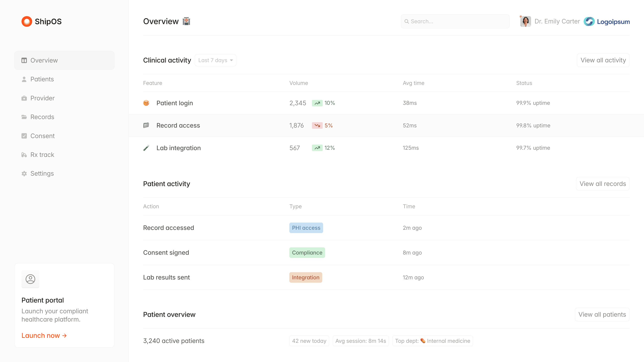The width and height of the screenshot is (644, 362).
Task: Click the search magnifier icon
Action: 407,21
